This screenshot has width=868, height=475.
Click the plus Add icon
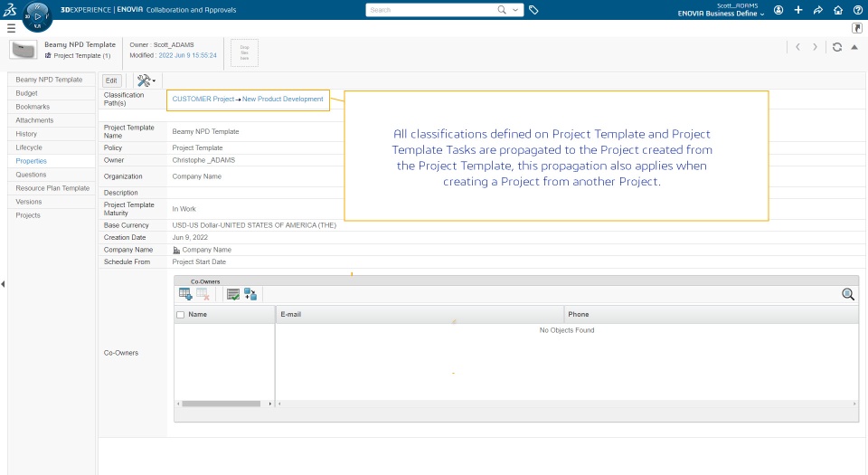tap(798, 10)
